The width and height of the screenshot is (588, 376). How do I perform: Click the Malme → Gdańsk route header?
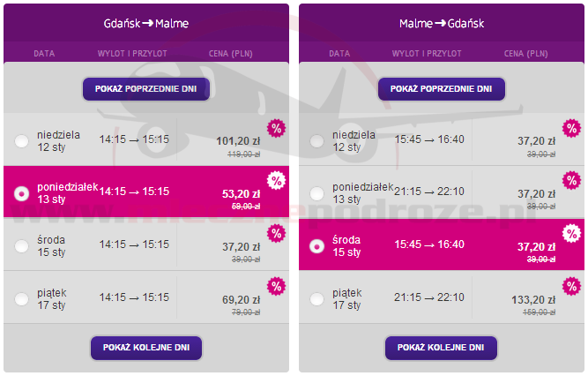coord(441,23)
